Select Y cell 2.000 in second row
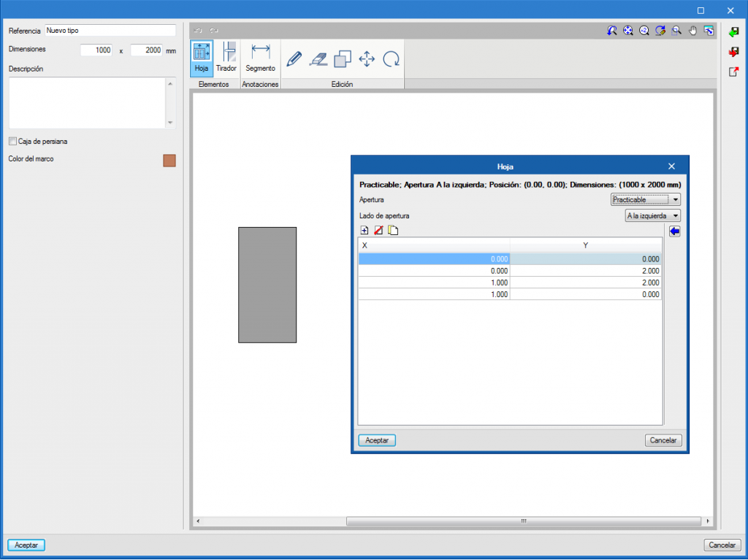 (x=586, y=271)
